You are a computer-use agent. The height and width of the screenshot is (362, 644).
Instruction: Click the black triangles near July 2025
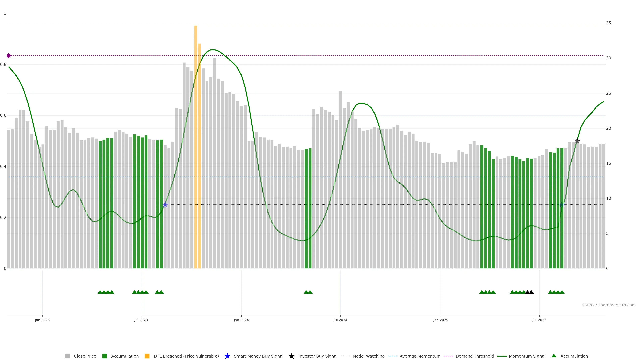[529, 292]
